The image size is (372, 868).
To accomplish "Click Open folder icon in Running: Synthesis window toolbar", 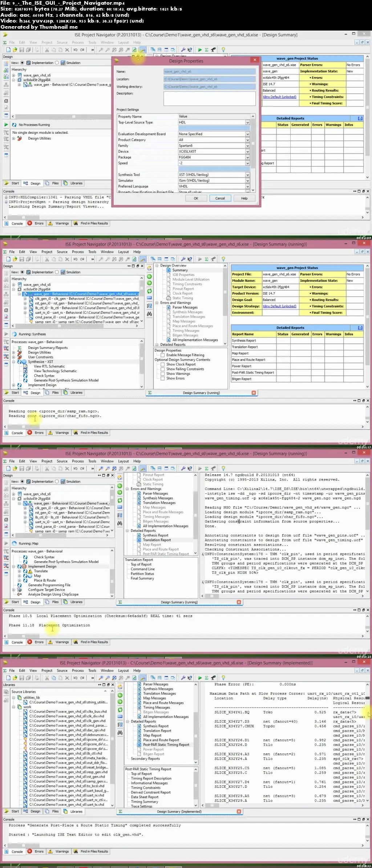I will [15, 259].
